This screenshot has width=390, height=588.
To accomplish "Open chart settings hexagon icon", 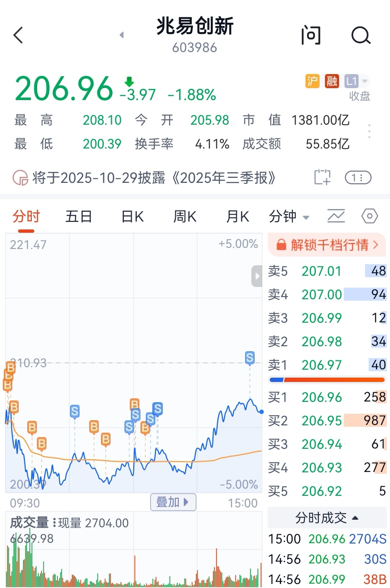I will coord(369,216).
